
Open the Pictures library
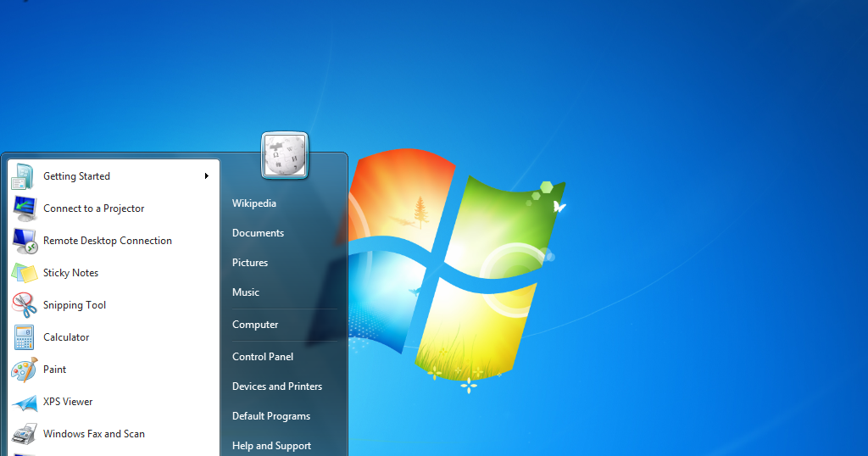tap(250, 262)
